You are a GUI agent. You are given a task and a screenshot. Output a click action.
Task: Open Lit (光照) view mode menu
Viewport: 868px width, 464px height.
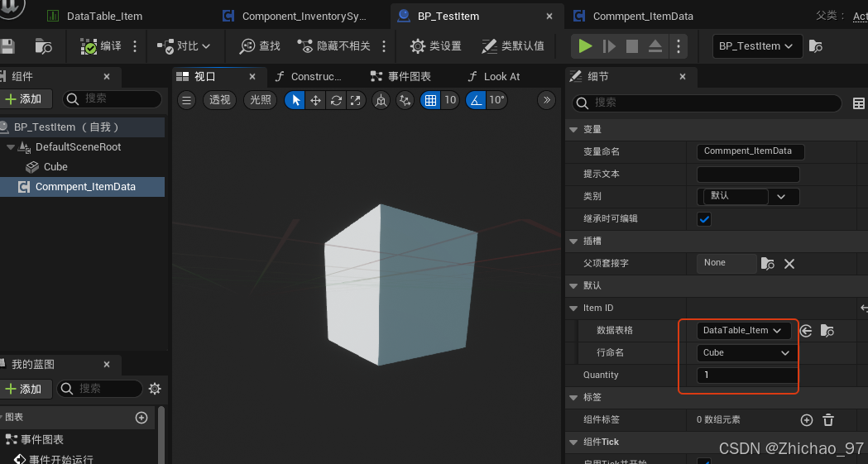click(260, 100)
